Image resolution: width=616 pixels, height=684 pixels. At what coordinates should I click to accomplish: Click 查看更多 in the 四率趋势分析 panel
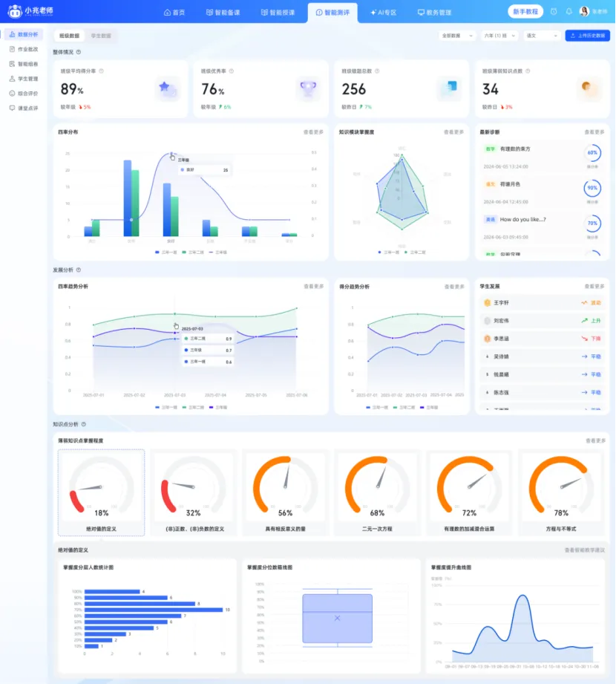click(314, 287)
